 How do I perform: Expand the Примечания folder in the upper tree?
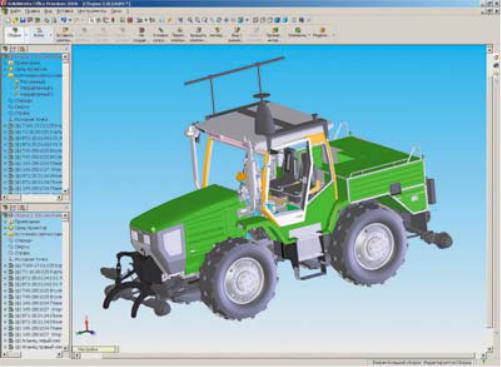pos(5,63)
